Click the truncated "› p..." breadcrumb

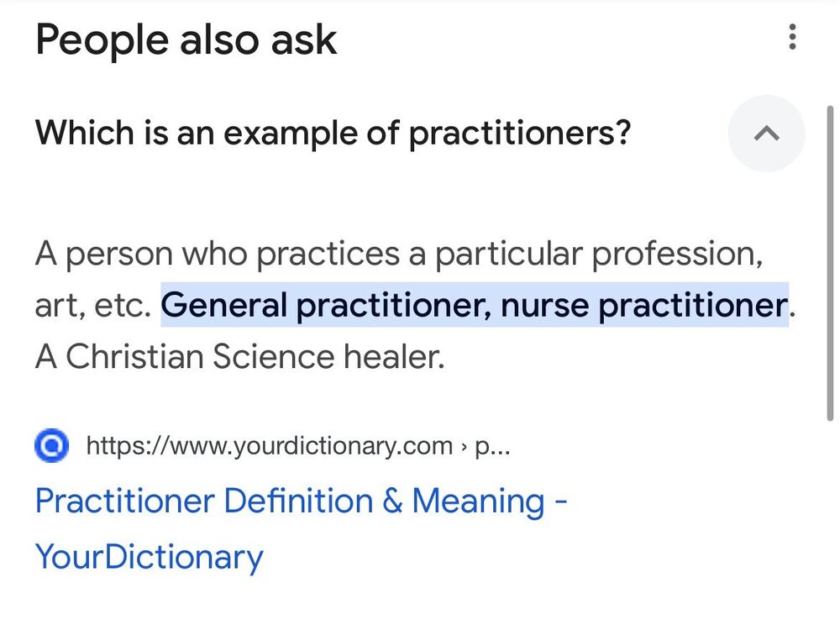tap(486, 445)
